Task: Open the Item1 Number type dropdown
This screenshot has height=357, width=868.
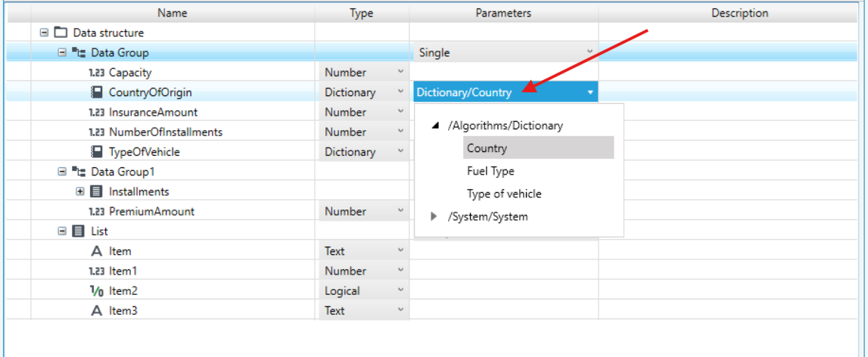Action: (364, 272)
